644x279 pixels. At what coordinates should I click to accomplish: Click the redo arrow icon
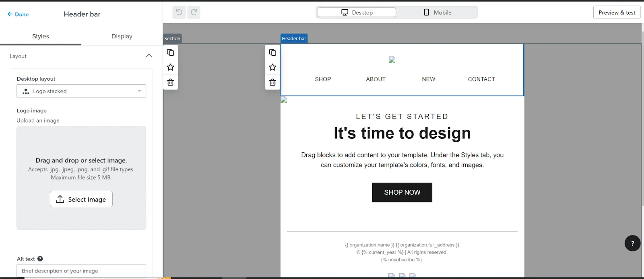[x=194, y=12]
